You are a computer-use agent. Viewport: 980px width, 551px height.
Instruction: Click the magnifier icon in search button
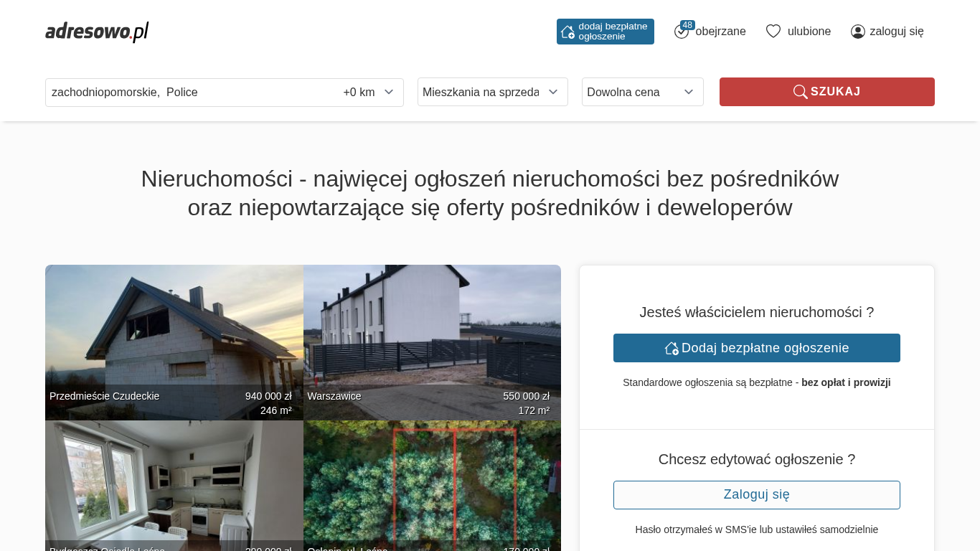(800, 92)
